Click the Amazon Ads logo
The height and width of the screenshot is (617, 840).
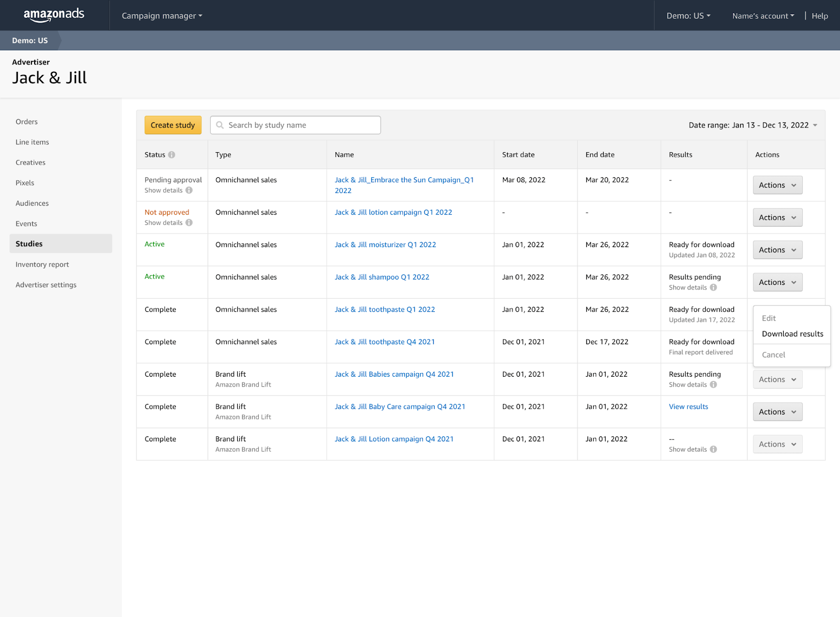[x=54, y=15]
